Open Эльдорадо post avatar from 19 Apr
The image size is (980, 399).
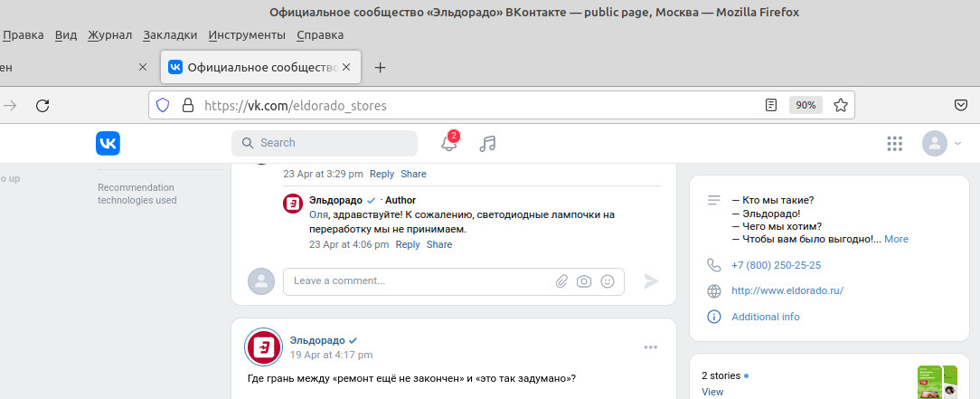pos(263,347)
